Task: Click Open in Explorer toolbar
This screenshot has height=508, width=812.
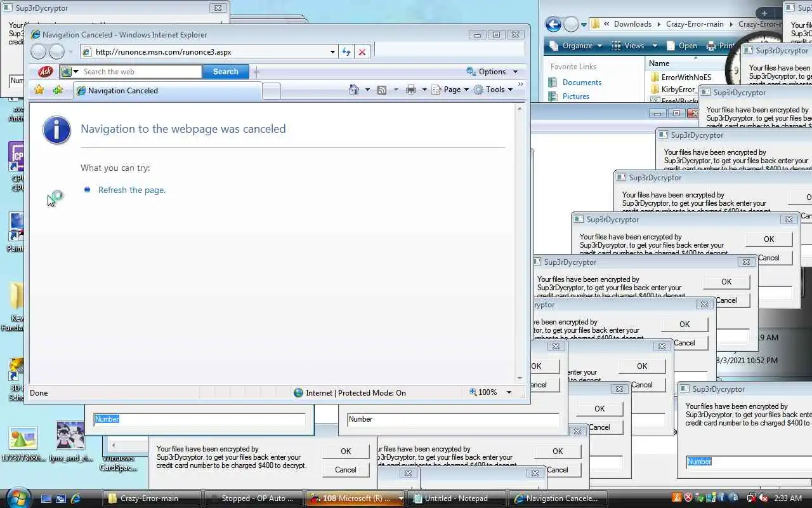Action: pos(681,46)
